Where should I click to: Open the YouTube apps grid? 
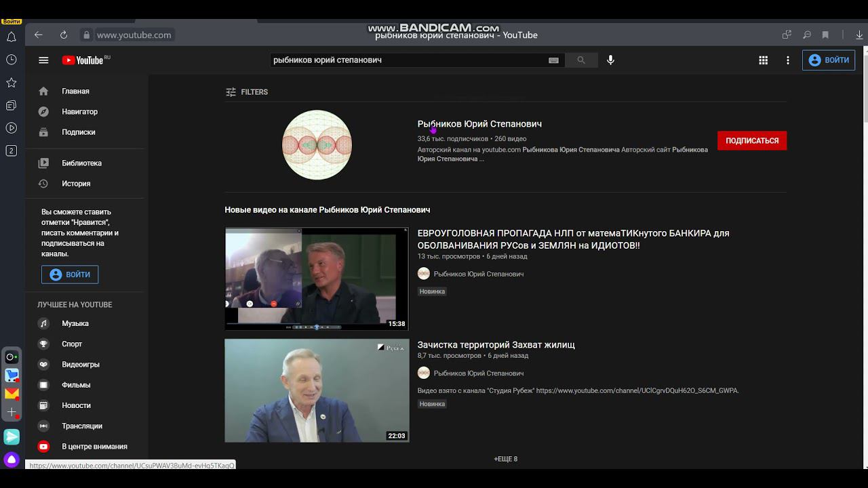[763, 60]
